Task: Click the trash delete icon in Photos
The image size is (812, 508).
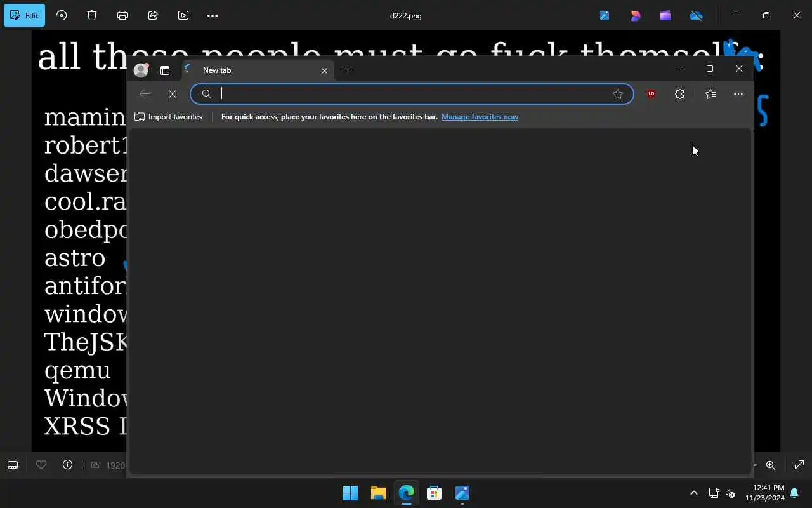Action: 92,15
